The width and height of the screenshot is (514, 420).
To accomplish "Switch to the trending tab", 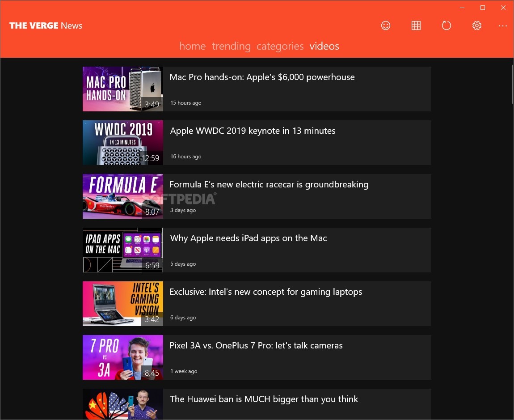I will tap(231, 46).
